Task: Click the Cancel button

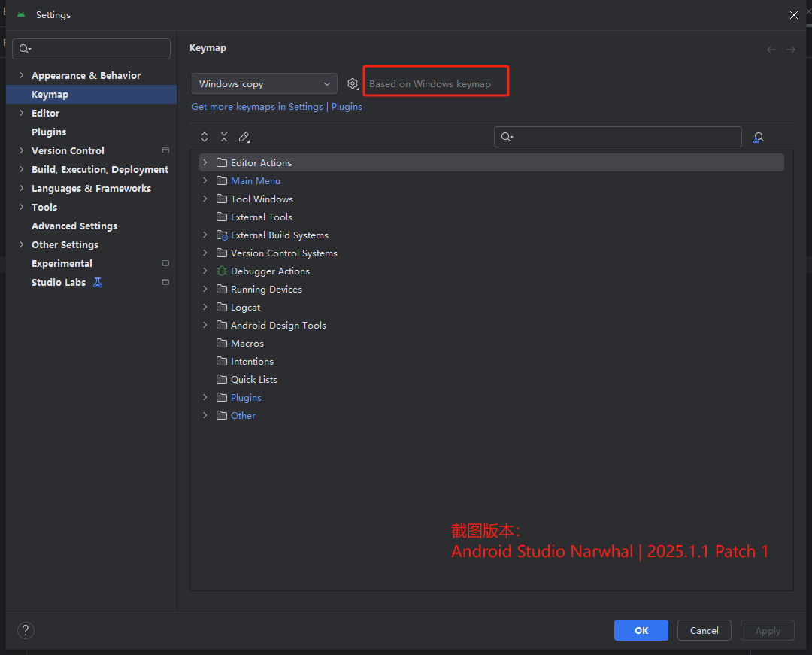Action: pos(704,630)
